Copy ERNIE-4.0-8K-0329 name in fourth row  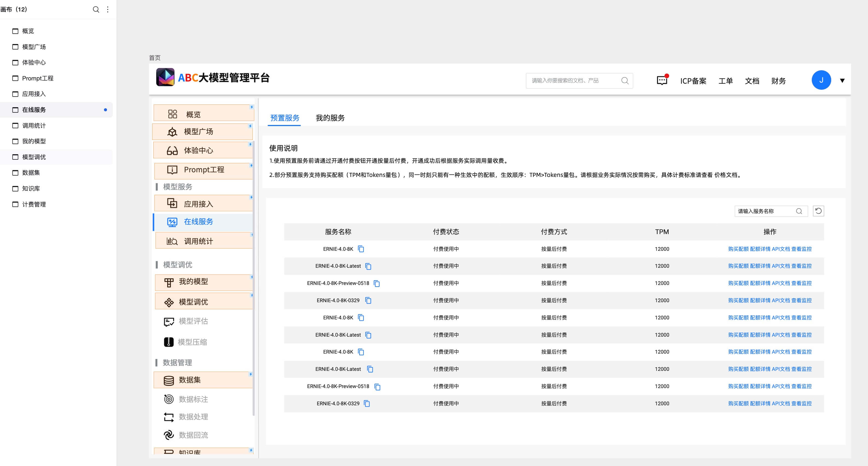click(368, 300)
